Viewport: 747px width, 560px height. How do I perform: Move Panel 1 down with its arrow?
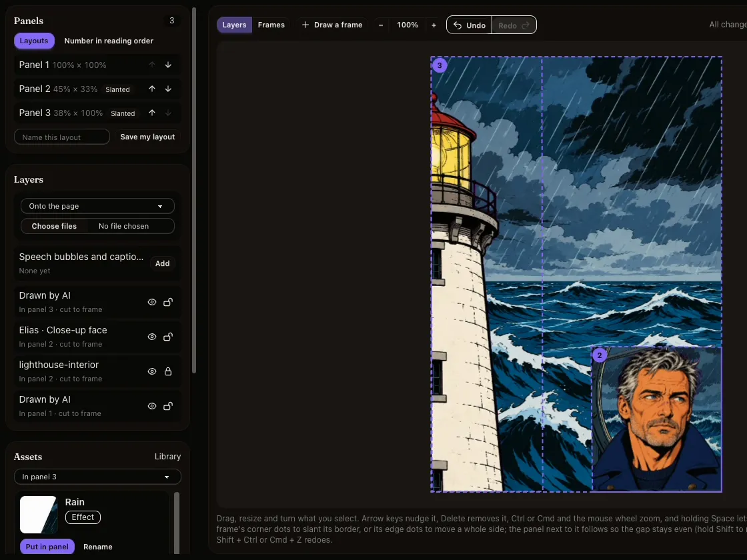pos(168,65)
